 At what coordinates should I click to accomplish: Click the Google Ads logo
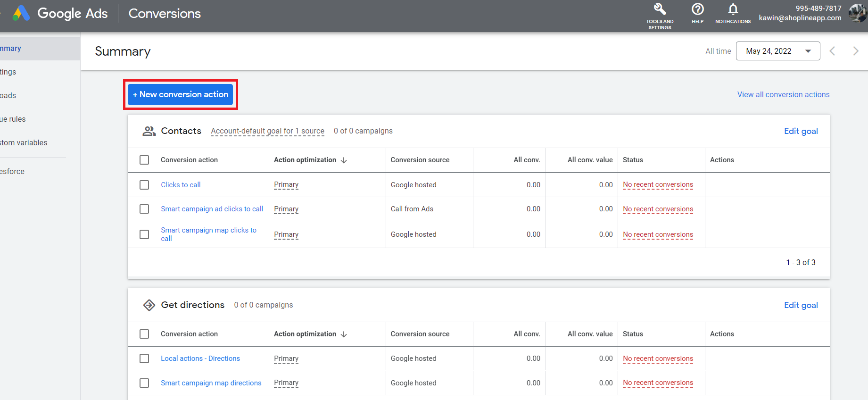coord(21,13)
